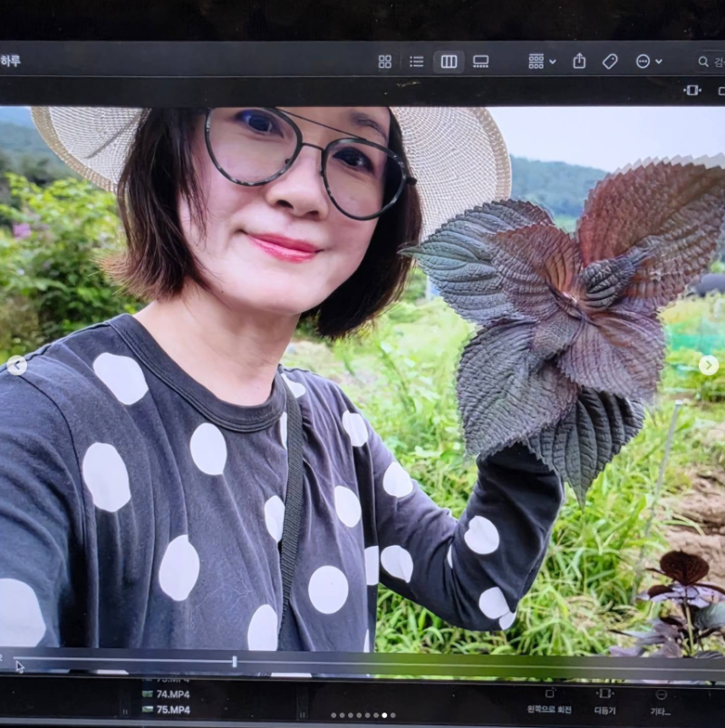725x728 pixels.
Task: Click the trim quick action icon
Action: (x=604, y=694)
